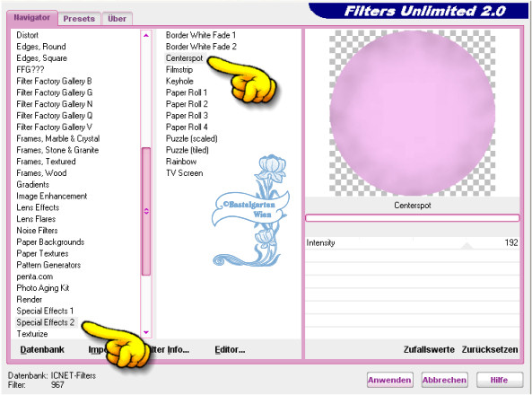
Task: Select the Gradients category
Action: click(x=33, y=185)
